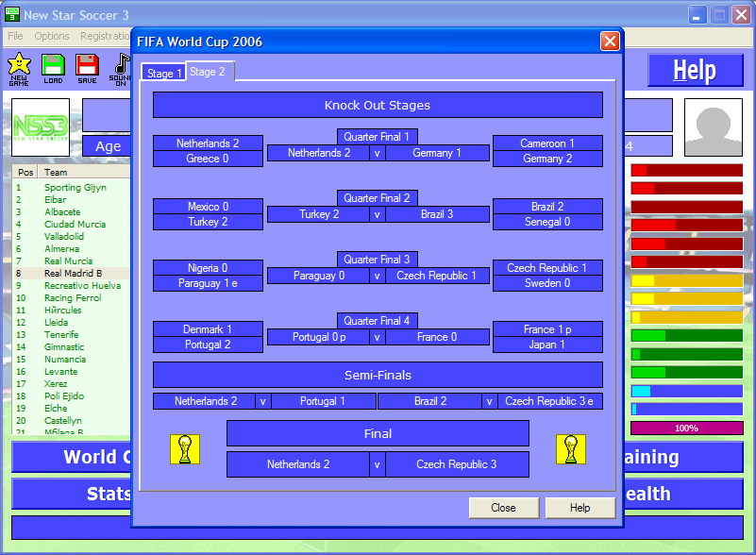Open the File menu
This screenshot has height=555, width=756.
point(15,37)
